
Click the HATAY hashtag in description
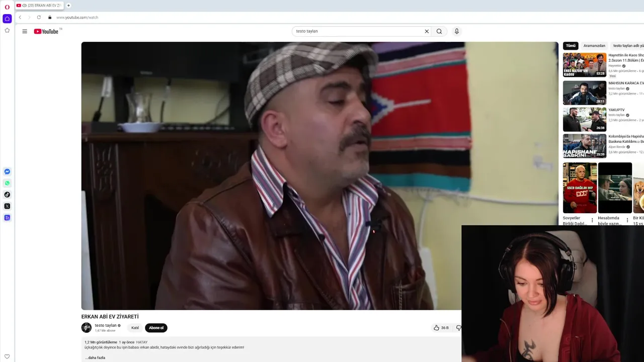tap(142, 342)
